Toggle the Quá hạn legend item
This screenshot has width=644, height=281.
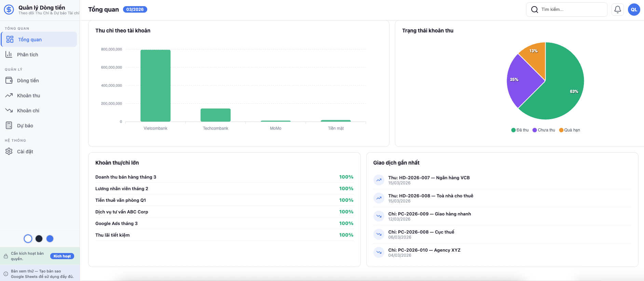pyautogui.click(x=570, y=130)
